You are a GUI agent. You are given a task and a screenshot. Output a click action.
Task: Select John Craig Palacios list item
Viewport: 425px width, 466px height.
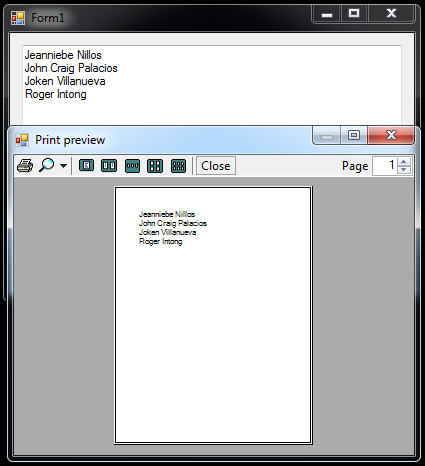[71, 68]
